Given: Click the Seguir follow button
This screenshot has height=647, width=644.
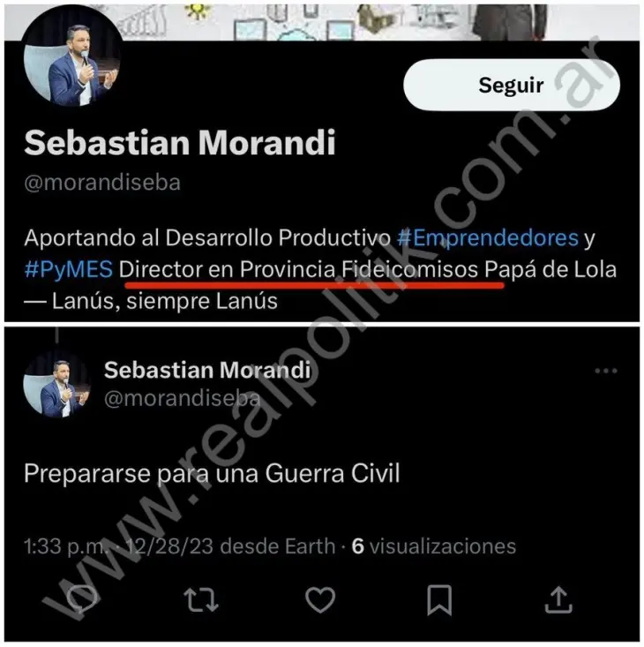Looking at the screenshot, I should pyautogui.click(x=512, y=85).
